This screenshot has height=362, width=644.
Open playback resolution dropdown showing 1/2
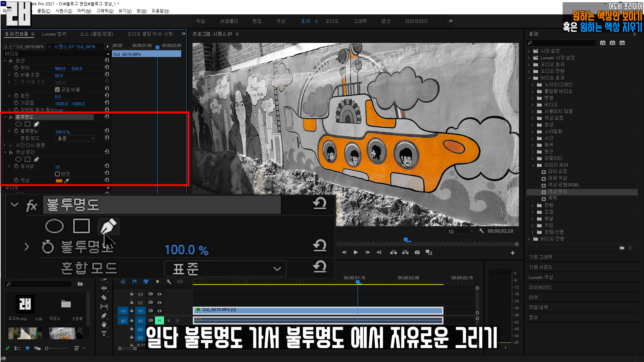(461, 231)
